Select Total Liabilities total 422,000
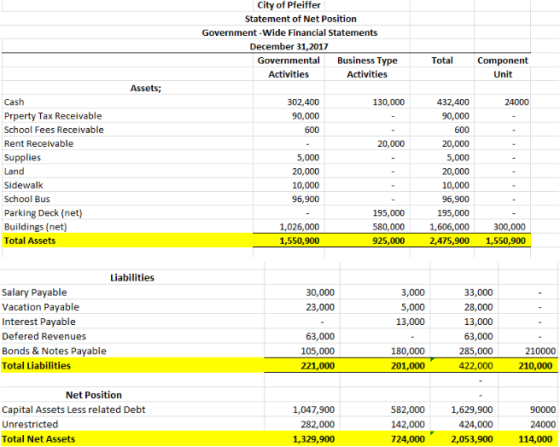 [476, 366]
